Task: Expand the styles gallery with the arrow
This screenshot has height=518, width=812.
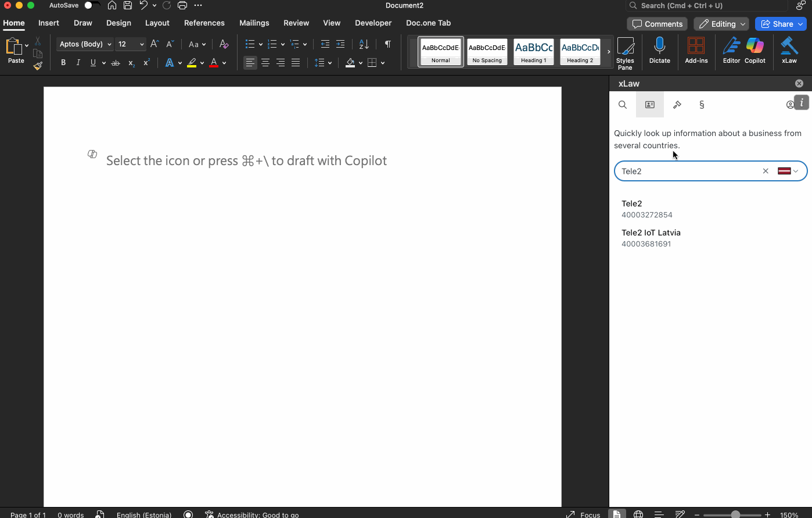Action: pyautogui.click(x=609, y=52)
